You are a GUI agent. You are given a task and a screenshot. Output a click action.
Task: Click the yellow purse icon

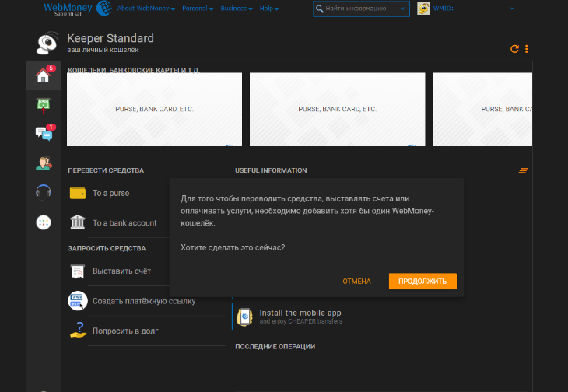click(x=78, y=193)
